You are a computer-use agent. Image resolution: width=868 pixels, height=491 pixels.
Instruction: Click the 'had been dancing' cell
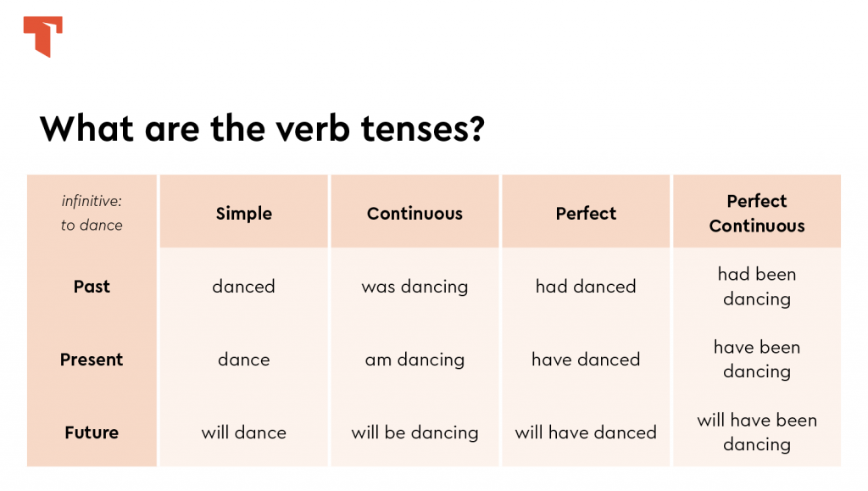coord(757,287)
